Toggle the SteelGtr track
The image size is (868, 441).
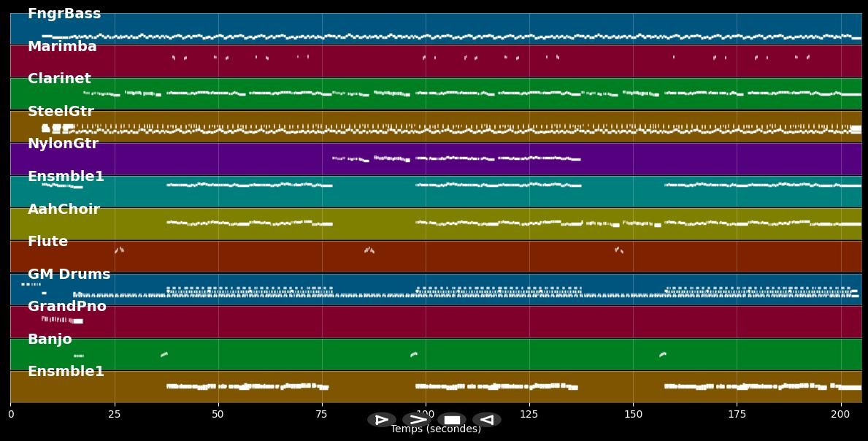point(61,111)
